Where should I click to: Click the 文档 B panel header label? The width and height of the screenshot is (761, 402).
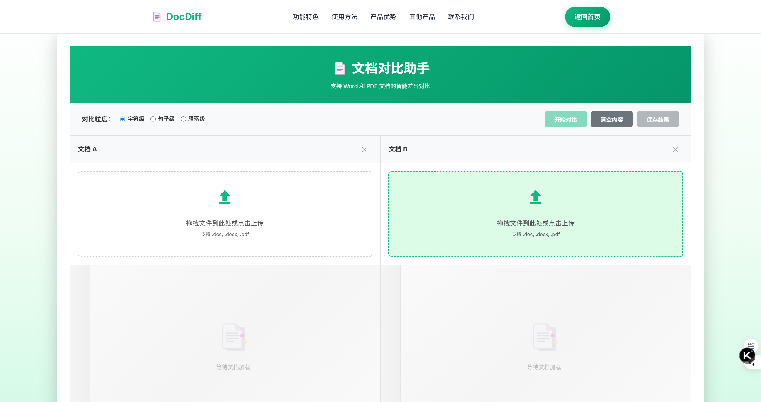tap(398, 149)
